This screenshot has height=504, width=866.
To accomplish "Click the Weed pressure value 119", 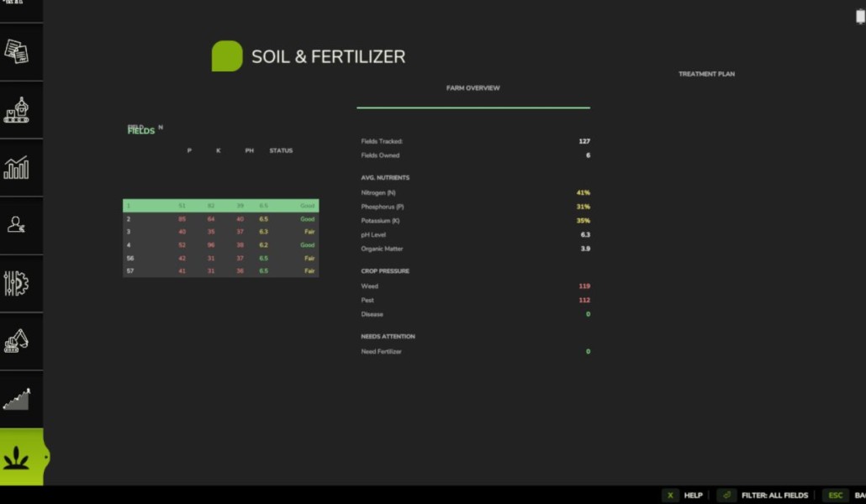I will coord(584,286).
